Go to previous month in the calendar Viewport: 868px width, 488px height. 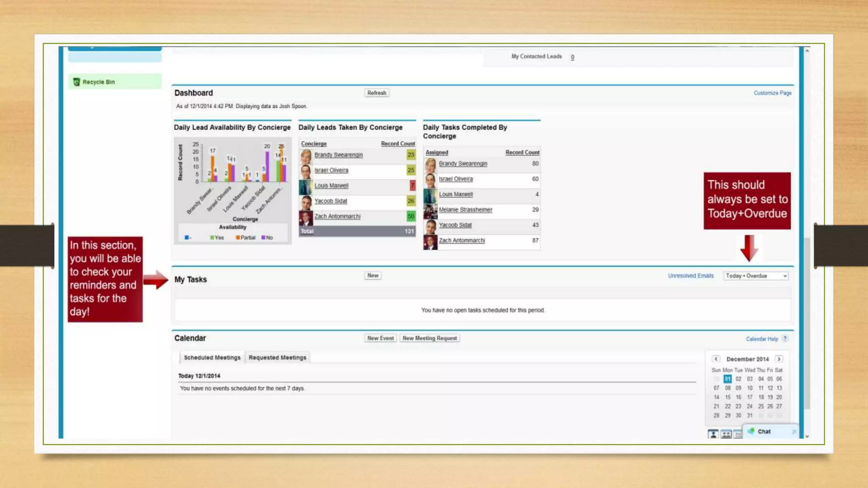click(x=716, y=359)
